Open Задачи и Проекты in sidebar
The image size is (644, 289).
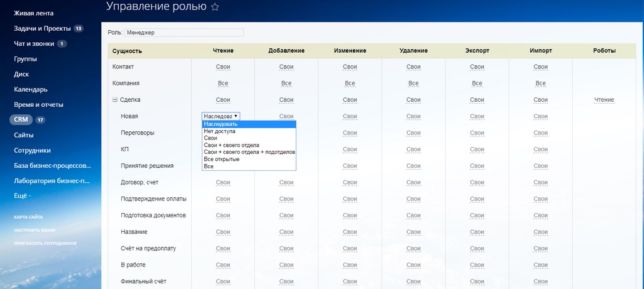click(43, 28)
